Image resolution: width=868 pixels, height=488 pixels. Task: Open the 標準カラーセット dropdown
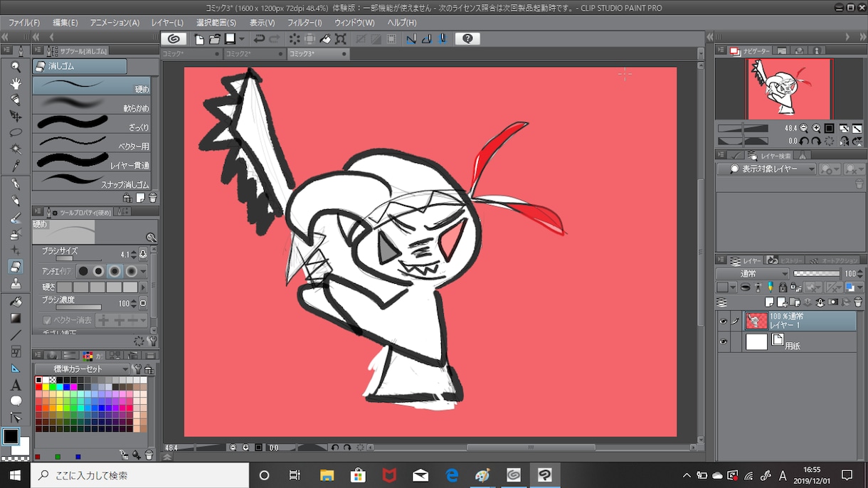coord(82,369)
